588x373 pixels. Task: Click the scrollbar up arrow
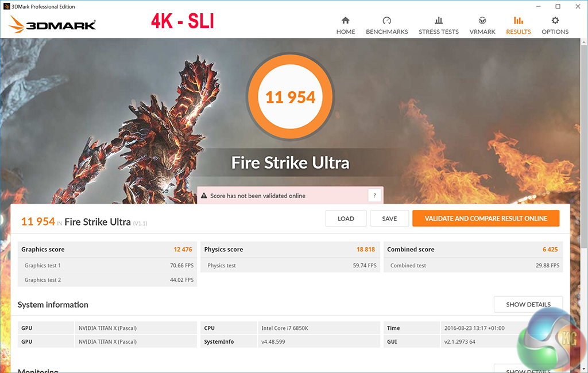coord(584,42)
